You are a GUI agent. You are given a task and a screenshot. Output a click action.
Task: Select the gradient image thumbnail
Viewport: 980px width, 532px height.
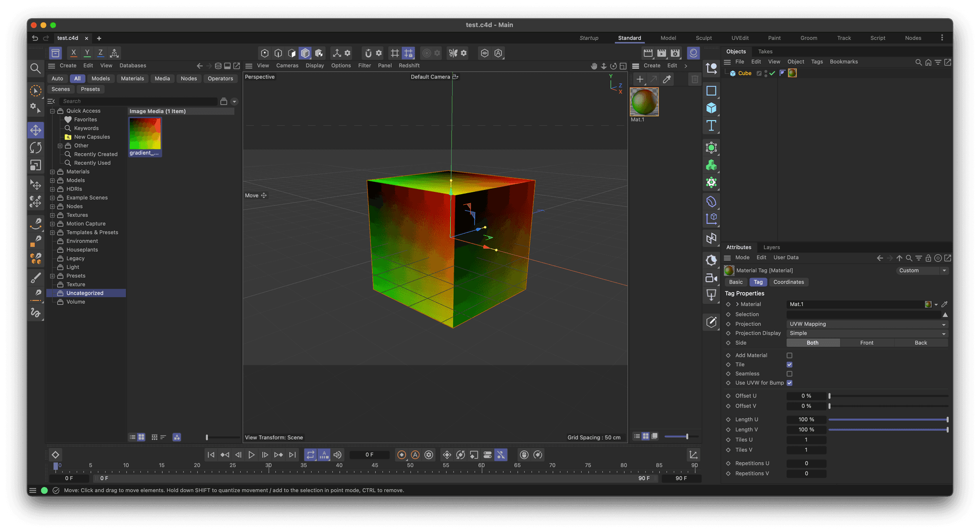click(x=145, y=133)
